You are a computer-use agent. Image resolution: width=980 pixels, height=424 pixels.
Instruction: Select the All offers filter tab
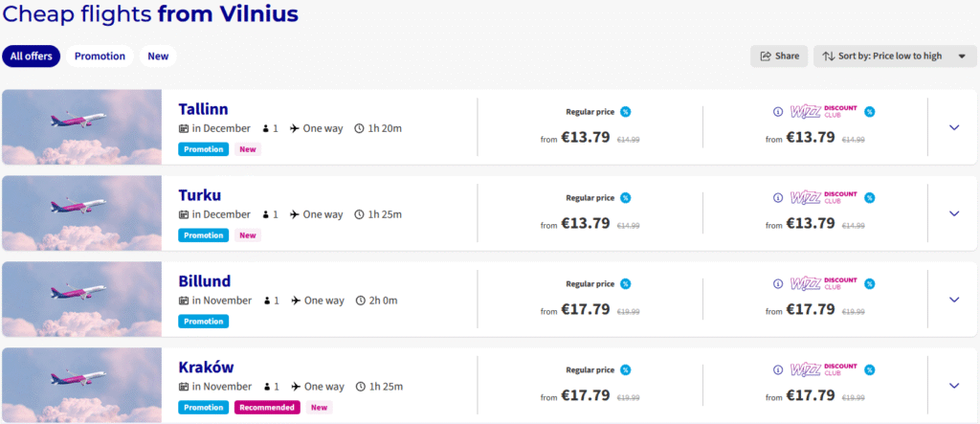tap(31, 56)
